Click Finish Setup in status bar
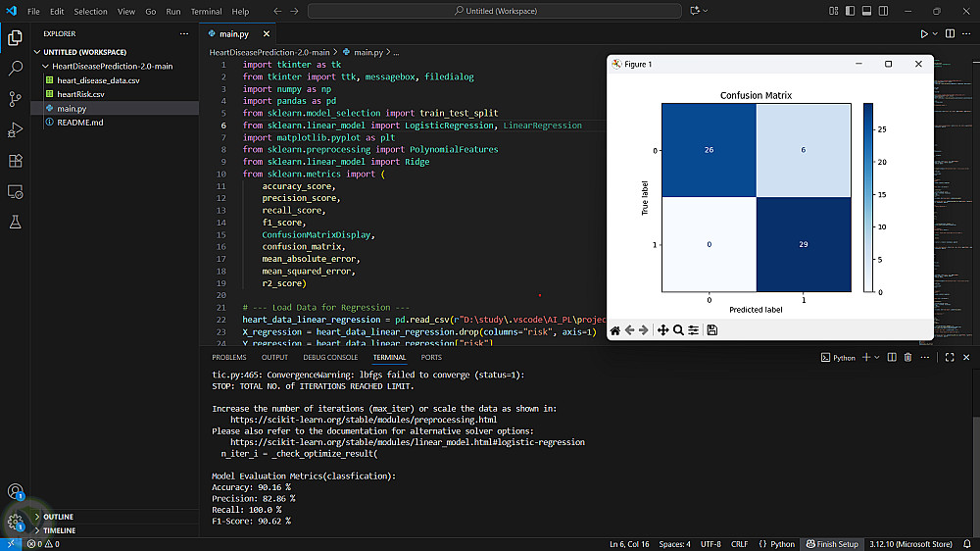 [x=831, y=544]
